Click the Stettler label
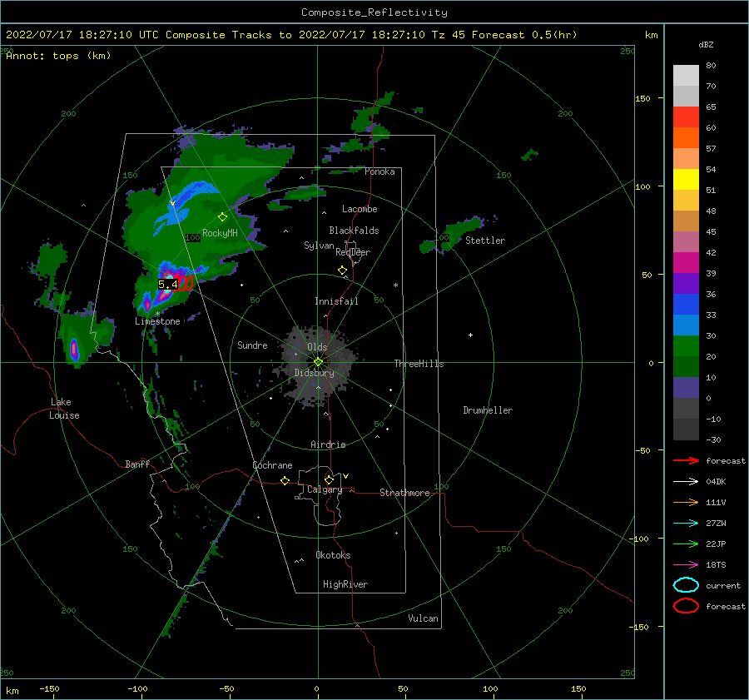 click(485, 241)
